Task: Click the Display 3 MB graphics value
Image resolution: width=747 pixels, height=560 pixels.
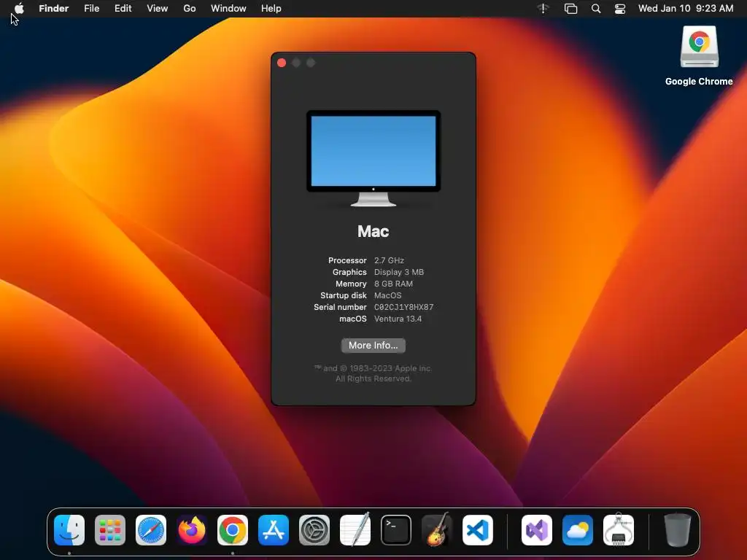Action: (x=399, y=272)
